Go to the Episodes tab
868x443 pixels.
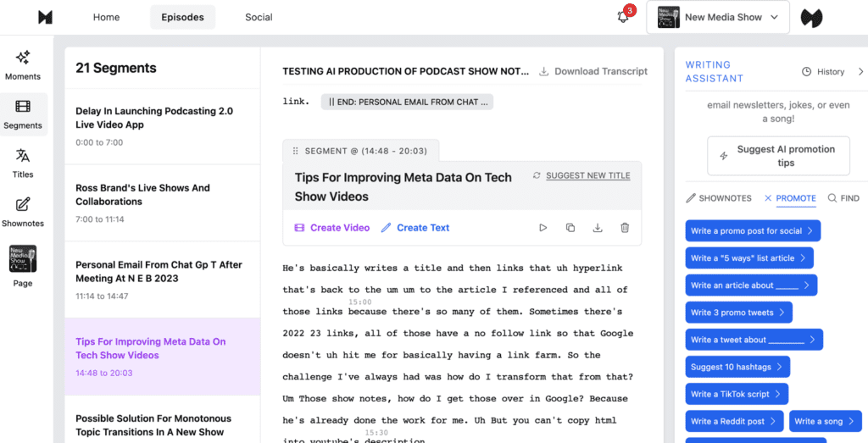(183, 17)
